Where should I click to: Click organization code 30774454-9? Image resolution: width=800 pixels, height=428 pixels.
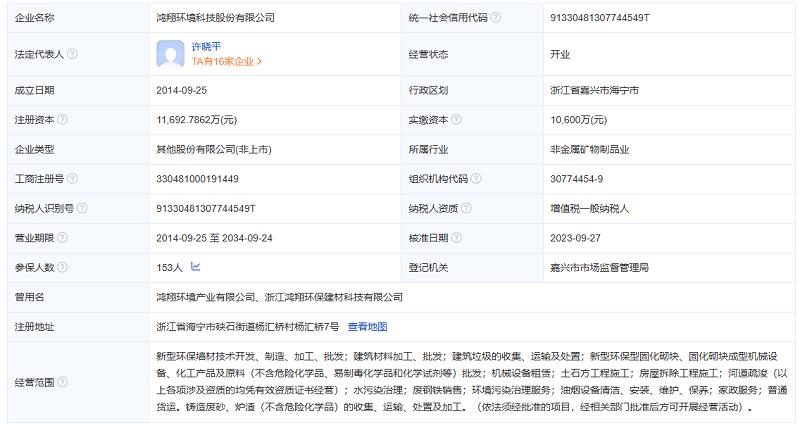tap(577, 179)
